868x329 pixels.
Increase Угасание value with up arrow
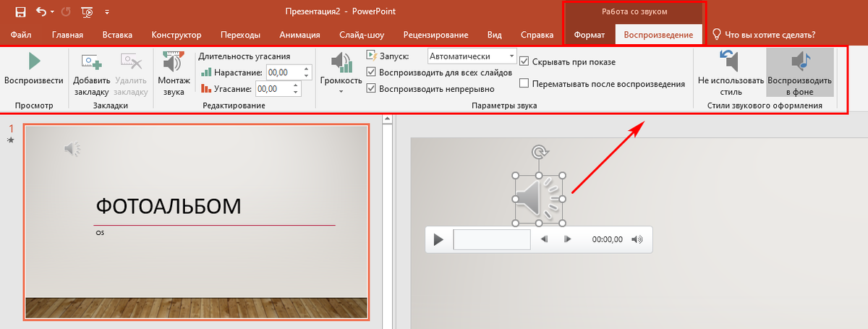pyautogui.click(x=297, y=85)
